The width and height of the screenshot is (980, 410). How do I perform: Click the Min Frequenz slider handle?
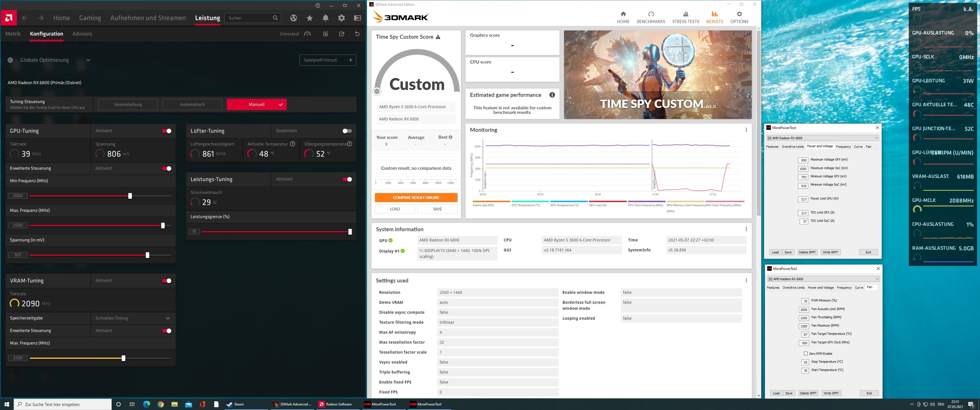pyautogui.click(x=130, y=196)
